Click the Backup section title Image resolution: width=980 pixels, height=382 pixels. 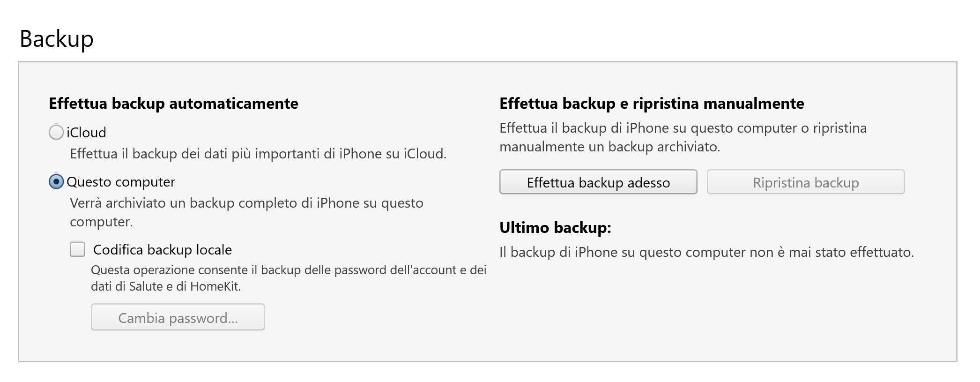pyautogui.click(x=57, y=38)
